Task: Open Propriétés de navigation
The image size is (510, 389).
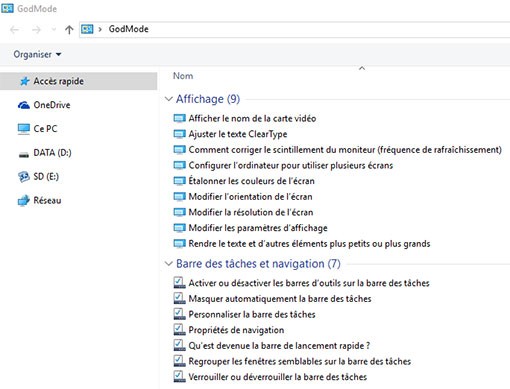Action: tap(236, 330)
